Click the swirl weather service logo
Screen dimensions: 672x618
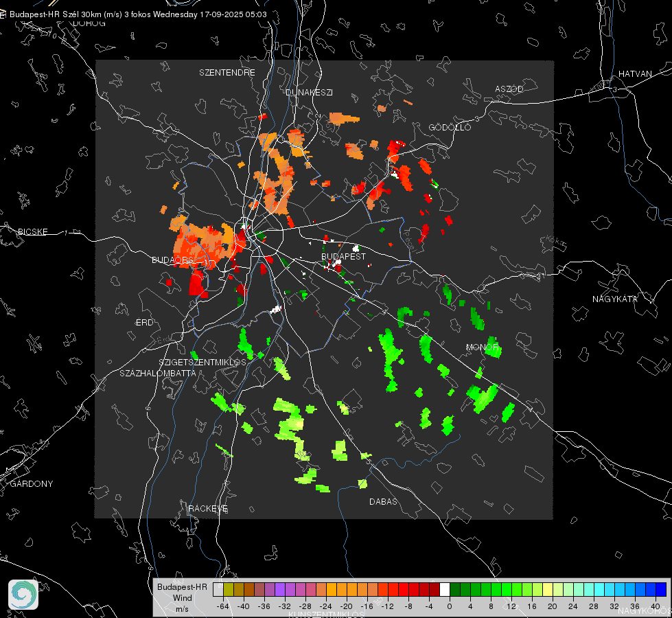[23, 595]
